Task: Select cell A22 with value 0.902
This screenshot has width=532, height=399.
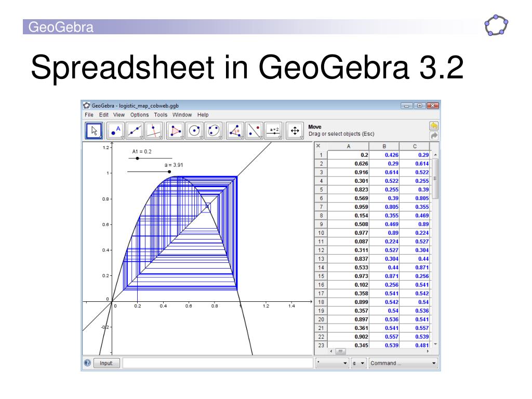Action: (348, 337)
